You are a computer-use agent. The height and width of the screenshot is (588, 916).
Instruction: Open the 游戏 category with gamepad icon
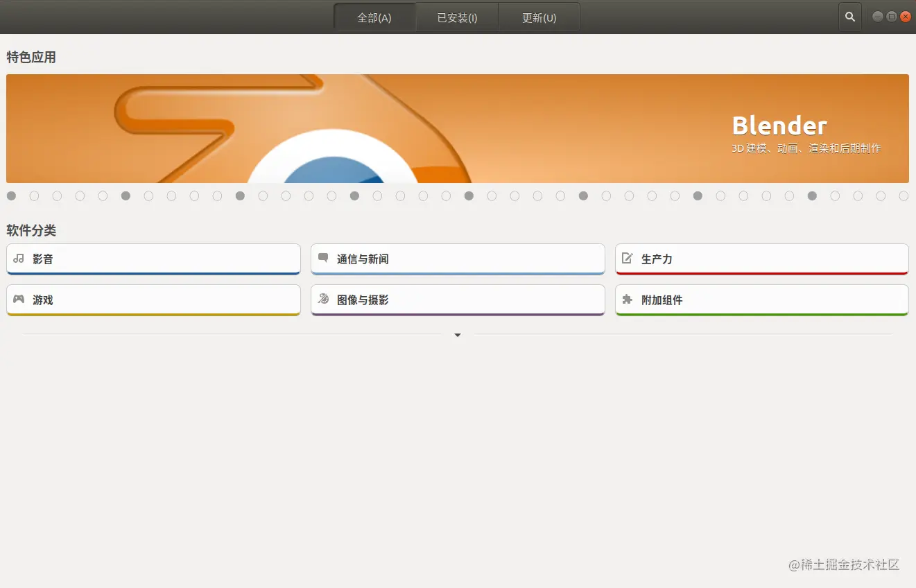click(x=153, y=300)
